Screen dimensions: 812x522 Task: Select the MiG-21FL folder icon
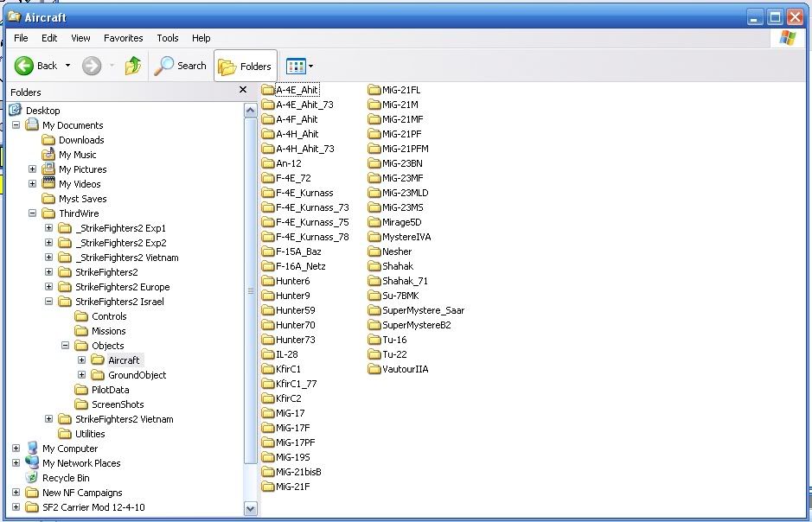(x=374, y=90)
